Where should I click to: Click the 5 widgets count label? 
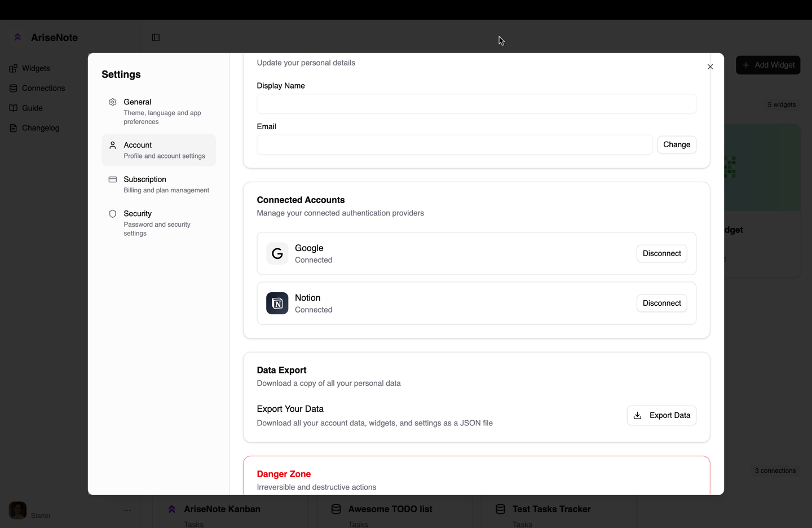[x=782, y=105]
